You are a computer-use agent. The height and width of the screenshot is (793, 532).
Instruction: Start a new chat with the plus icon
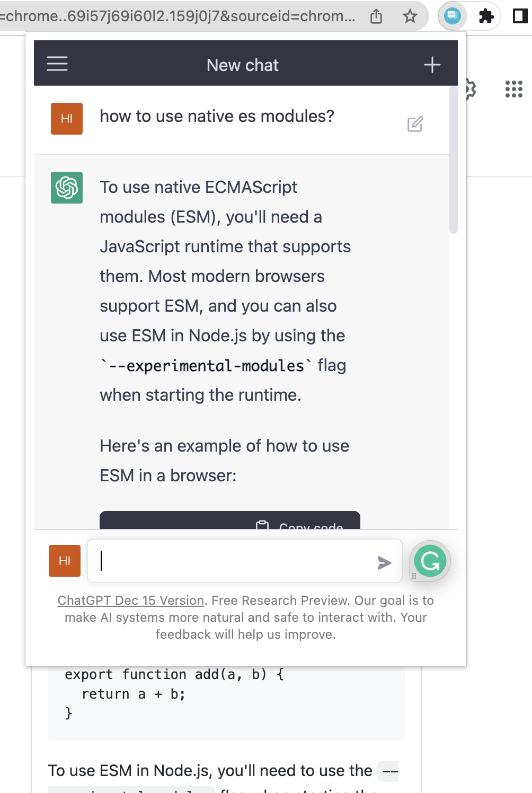tap(432, 64)
